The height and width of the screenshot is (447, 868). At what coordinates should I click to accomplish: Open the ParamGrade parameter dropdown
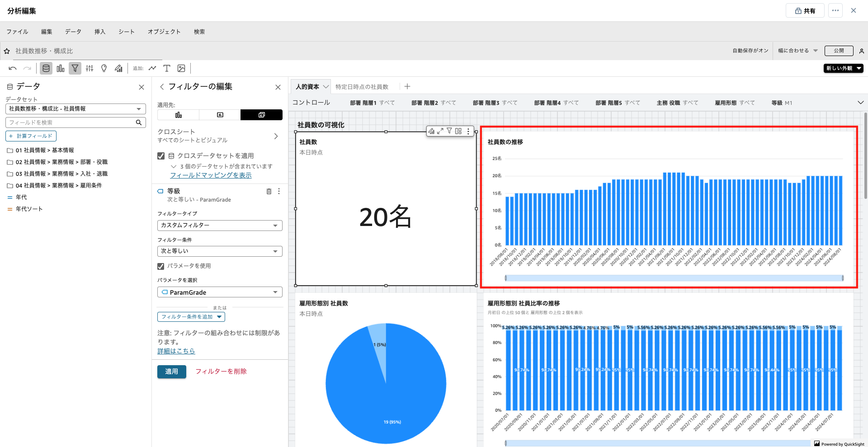tap(220, 292)
